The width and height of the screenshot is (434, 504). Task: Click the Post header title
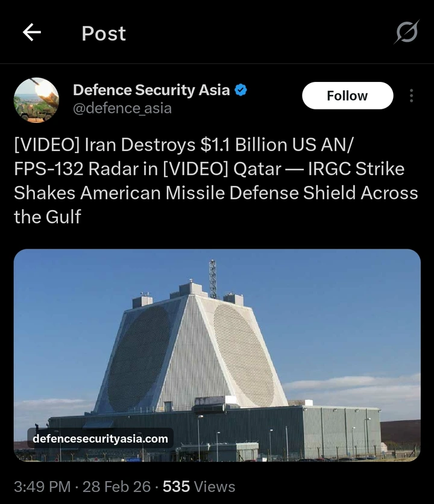[104, 33]
